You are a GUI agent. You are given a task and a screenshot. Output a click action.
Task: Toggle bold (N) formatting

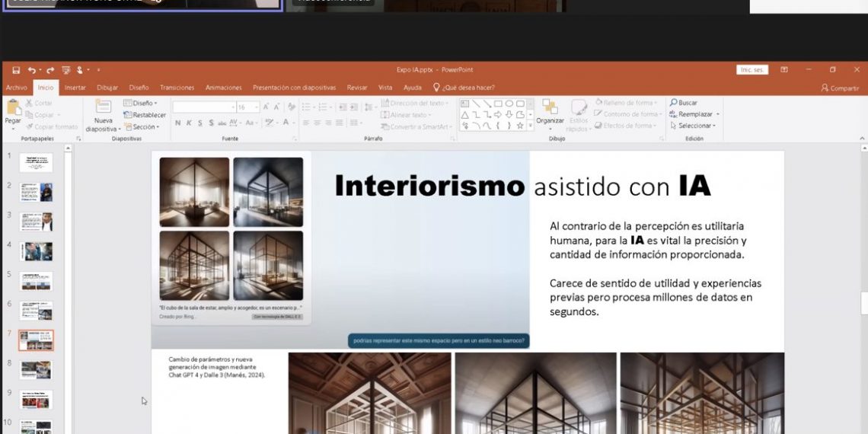pyautogui.click(x=177, y=123)
